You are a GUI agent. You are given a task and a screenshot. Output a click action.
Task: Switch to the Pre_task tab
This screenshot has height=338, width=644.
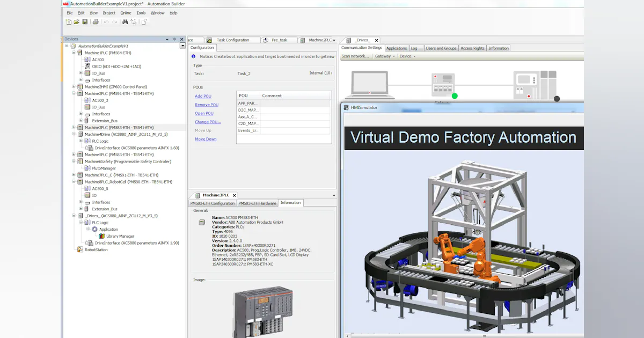point(279,40)
